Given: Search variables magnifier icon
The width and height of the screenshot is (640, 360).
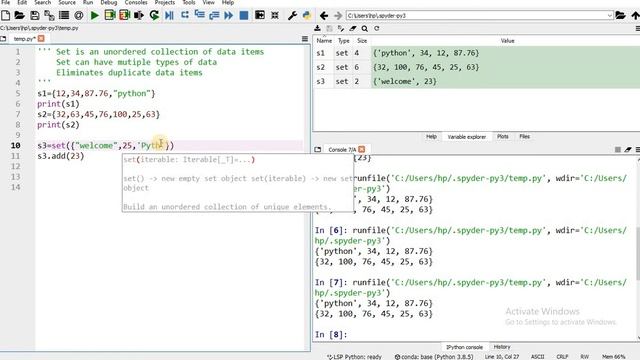Looking at the screenshot, I should click(364, 28).
